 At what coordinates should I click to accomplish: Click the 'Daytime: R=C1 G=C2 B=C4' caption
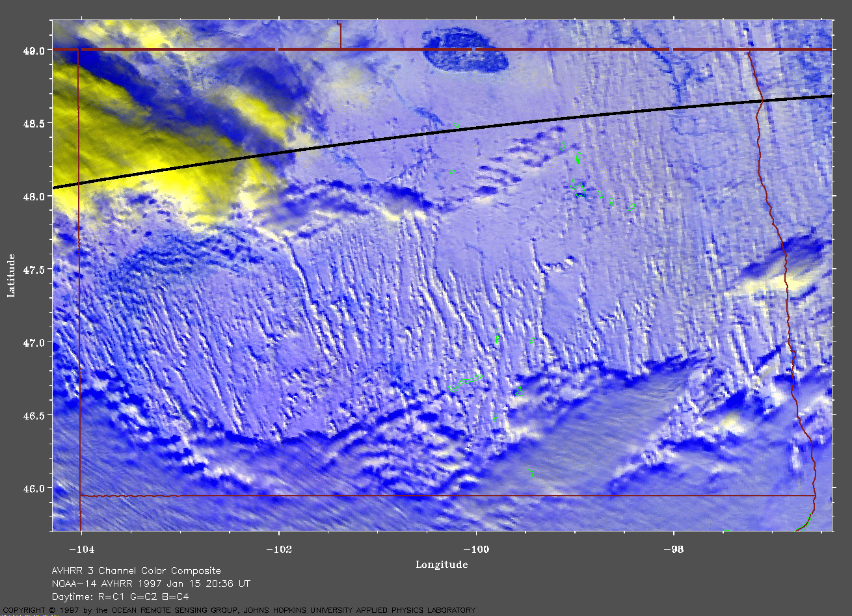[120, 596]
